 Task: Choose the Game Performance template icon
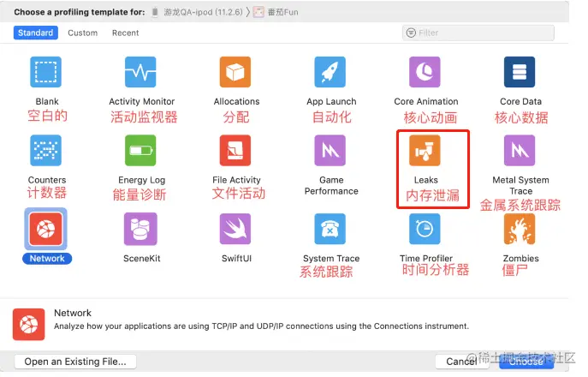click(x=330, y=150)
